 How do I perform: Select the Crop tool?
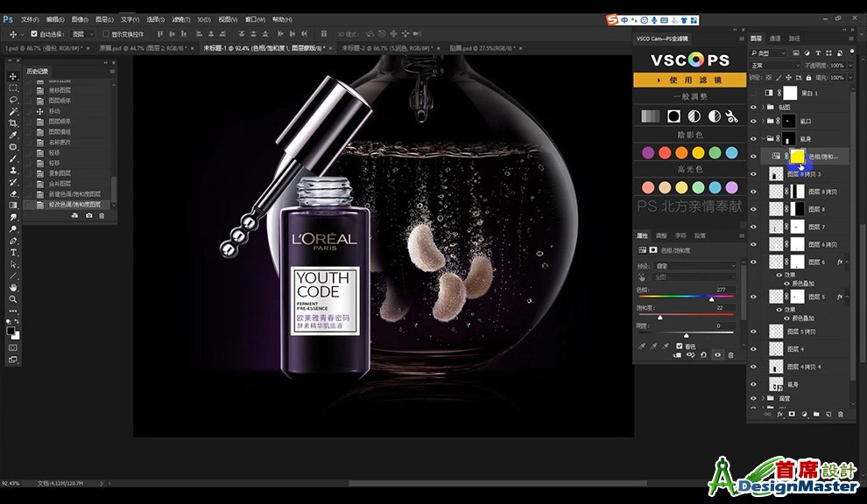(x=13, y=123)
